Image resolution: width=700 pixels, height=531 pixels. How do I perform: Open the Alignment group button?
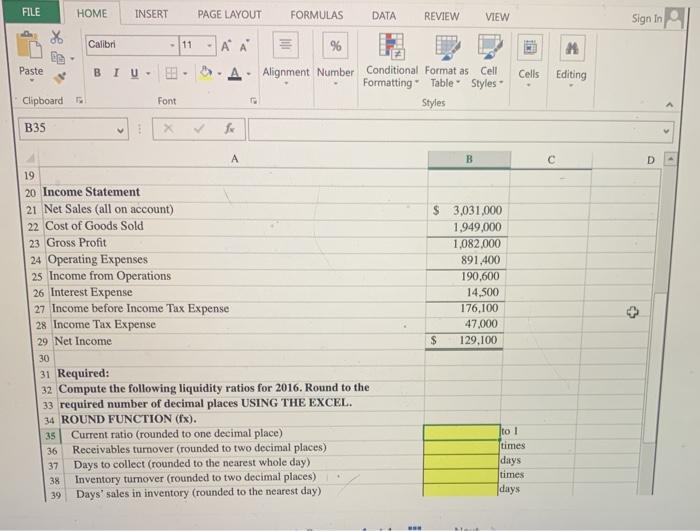pyautogui.click(x=286, y=58)
